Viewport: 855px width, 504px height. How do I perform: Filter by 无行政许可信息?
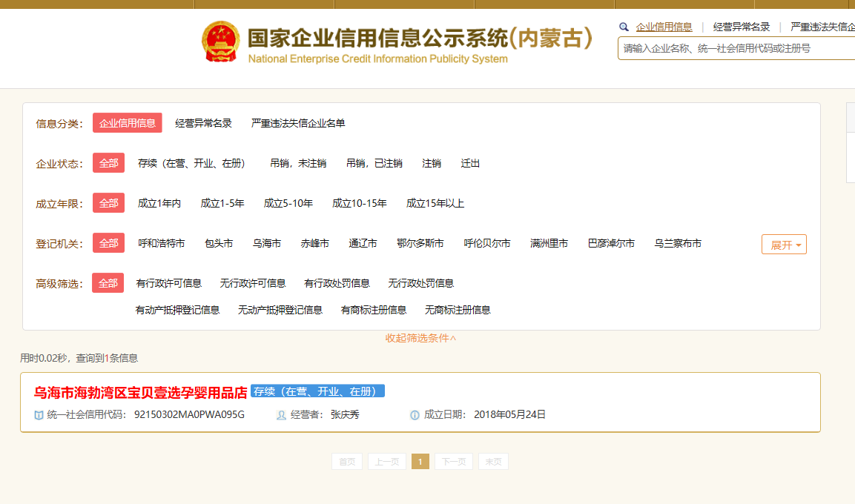tap(252, 283)
